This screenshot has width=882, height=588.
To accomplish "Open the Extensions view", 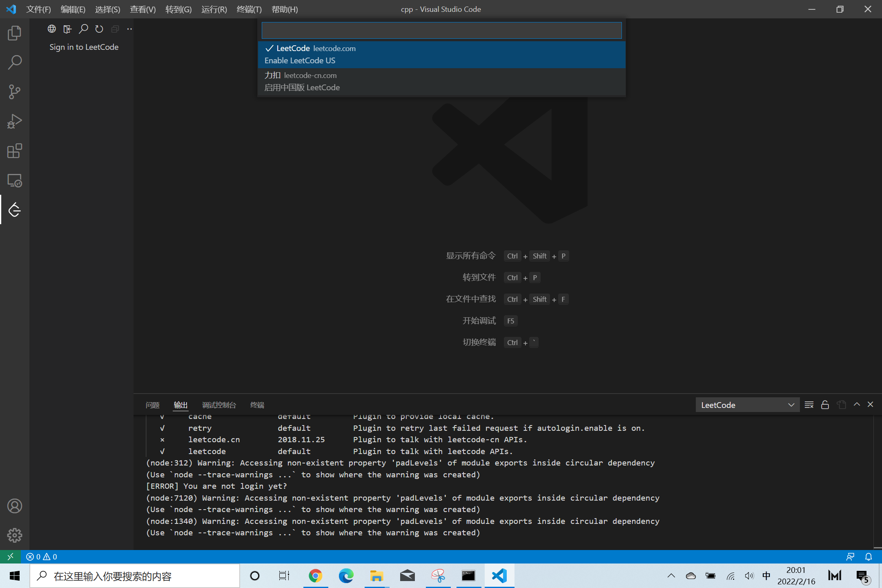I will (x=15, y=151).
